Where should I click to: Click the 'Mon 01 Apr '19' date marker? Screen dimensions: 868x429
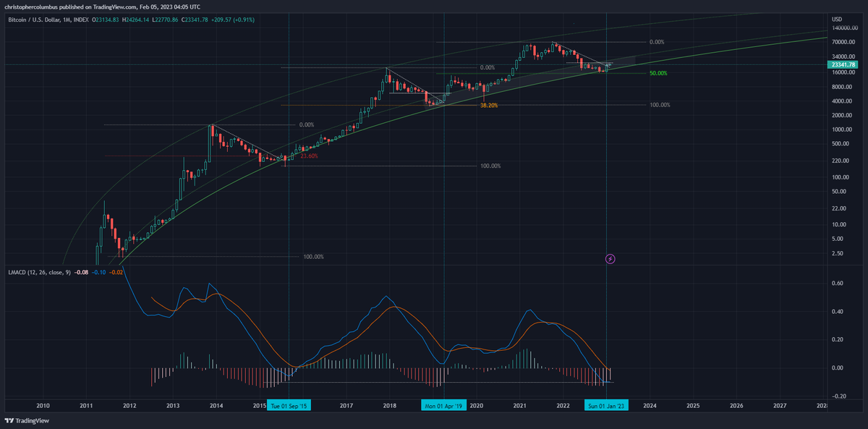coord(443,406)
